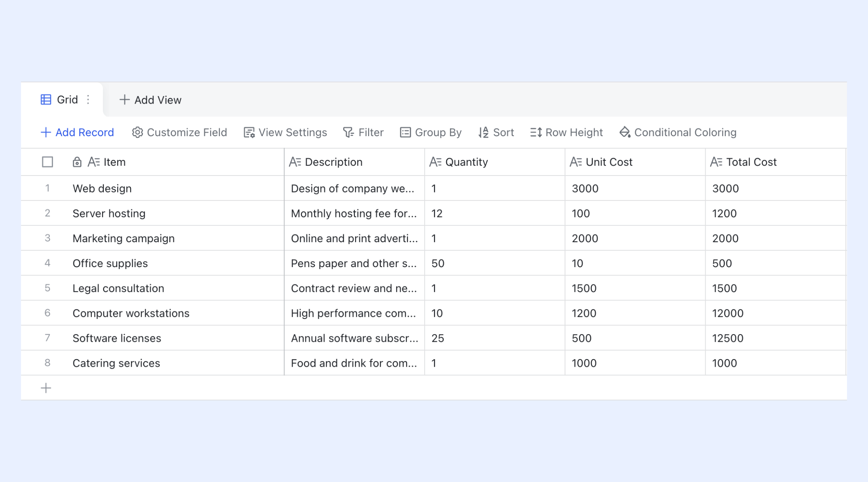Click the Grid view table icon
Viewport: 868px width, 482px height.
click(46, 100)
